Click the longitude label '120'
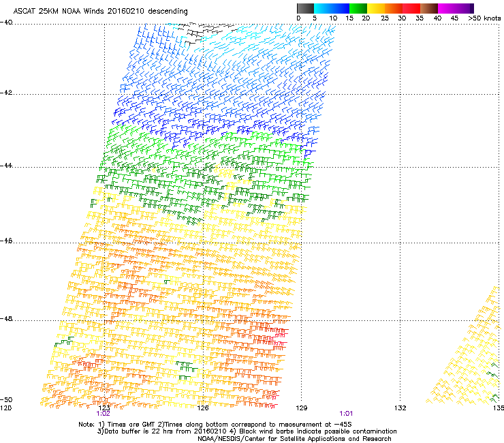Viewport: 504px width, 443px height. (x=5, y=408)
